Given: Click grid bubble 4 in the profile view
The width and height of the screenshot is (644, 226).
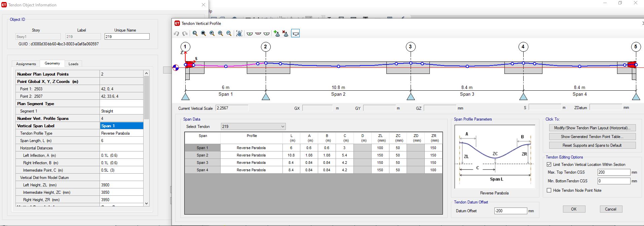Looking at the screenshot, I should pos(523,47).
